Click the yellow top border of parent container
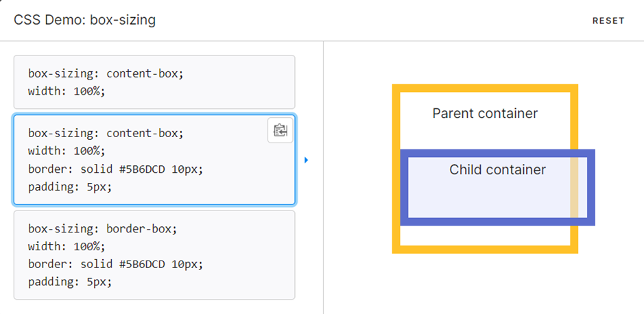 (x=485, y=88)
